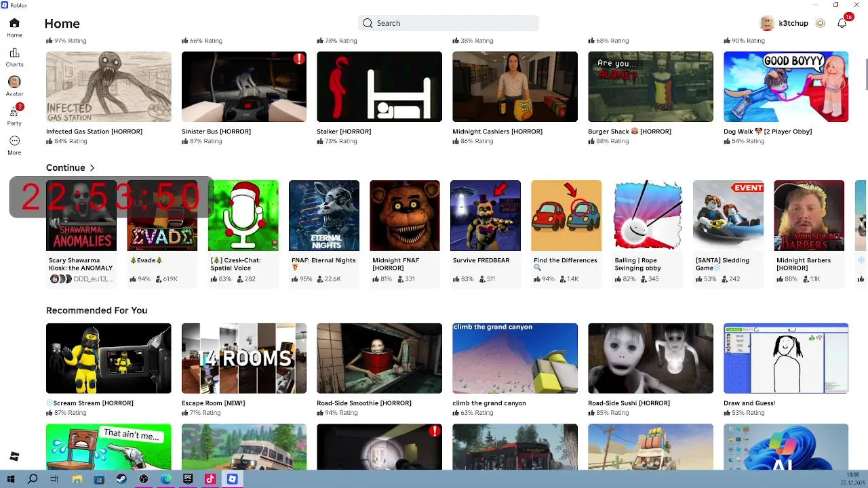868x488 pixels.
Task: Open Stalker [HORROR] game thumbnail
Action: click(x=379, y=87)
